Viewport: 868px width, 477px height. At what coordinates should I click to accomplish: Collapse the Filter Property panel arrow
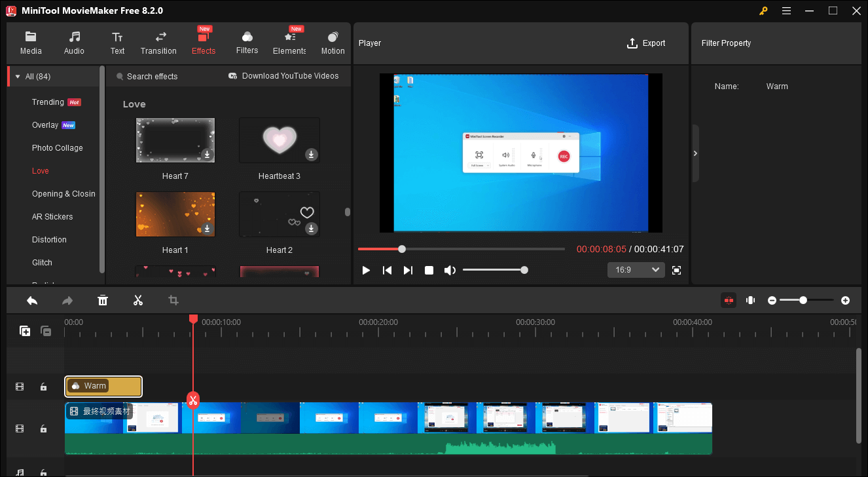695,153
